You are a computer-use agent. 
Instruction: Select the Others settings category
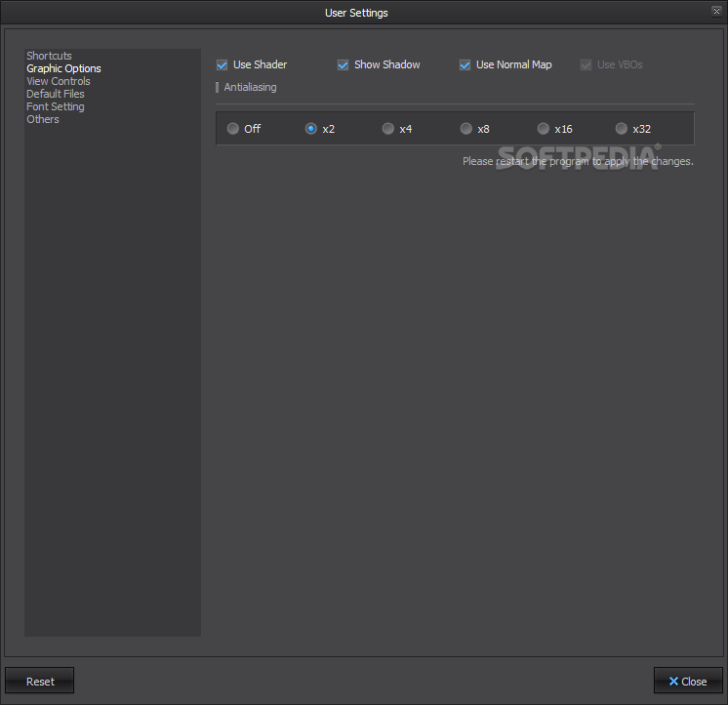tap(43, 119)
